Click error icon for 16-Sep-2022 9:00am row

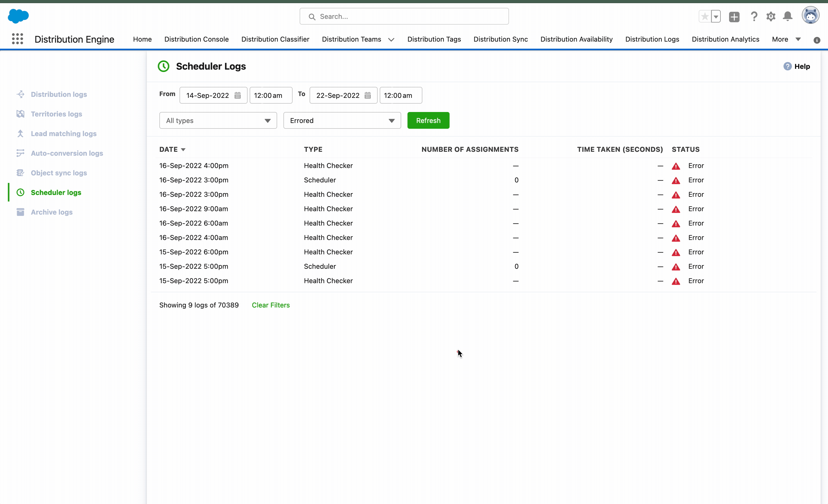click(x=676, y=209)
